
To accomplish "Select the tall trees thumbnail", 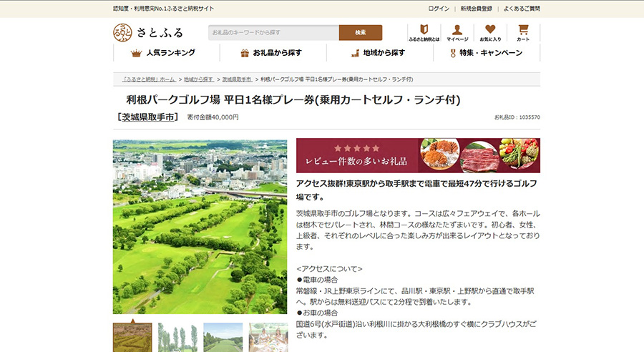I will click(177, 337).
